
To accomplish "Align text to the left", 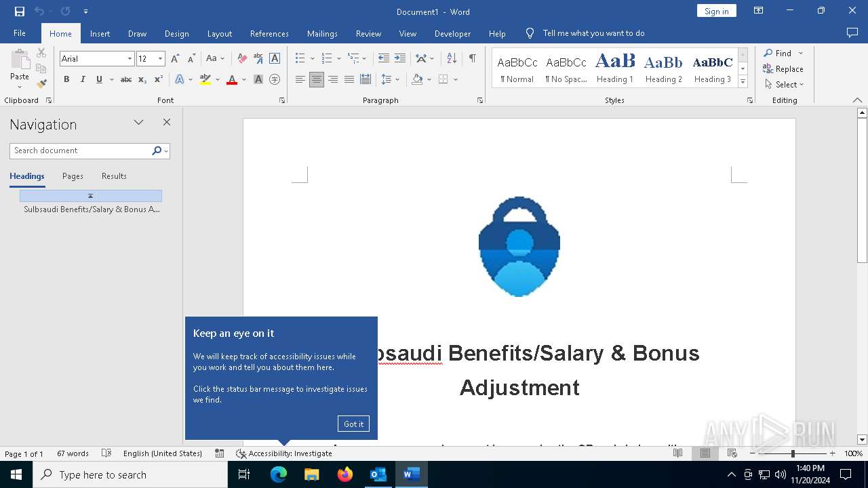I will click(300, 79).
